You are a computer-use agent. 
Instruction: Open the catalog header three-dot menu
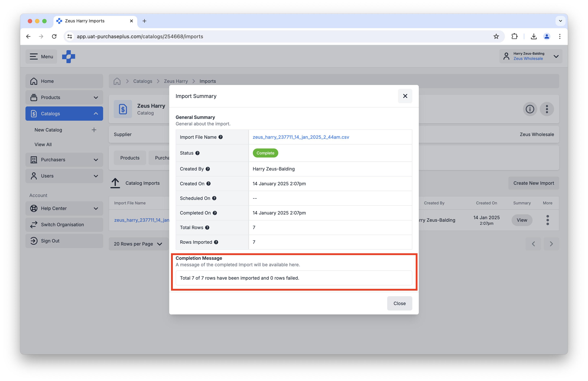tap(547, 109)
